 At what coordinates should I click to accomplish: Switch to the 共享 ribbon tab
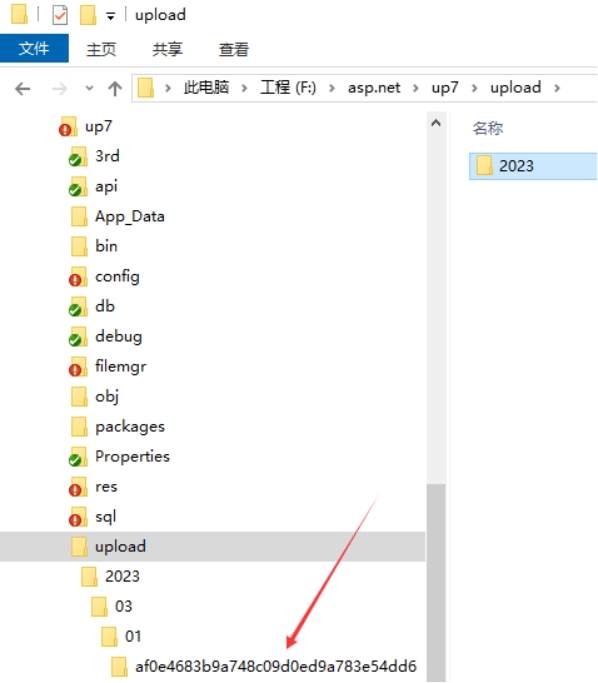(167, 49)
